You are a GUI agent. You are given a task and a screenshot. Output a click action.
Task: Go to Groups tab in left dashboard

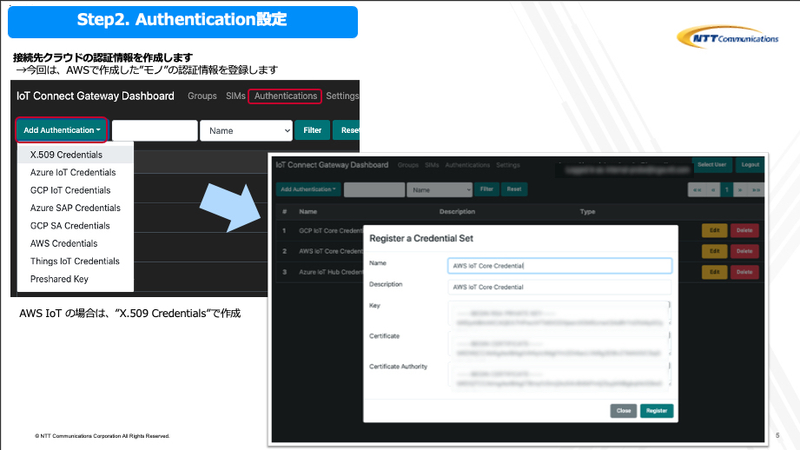(x=202, y=96)
